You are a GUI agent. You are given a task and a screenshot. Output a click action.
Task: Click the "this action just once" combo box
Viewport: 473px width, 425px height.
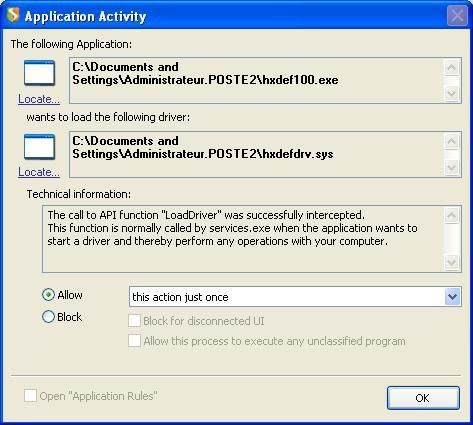[295, 297]
